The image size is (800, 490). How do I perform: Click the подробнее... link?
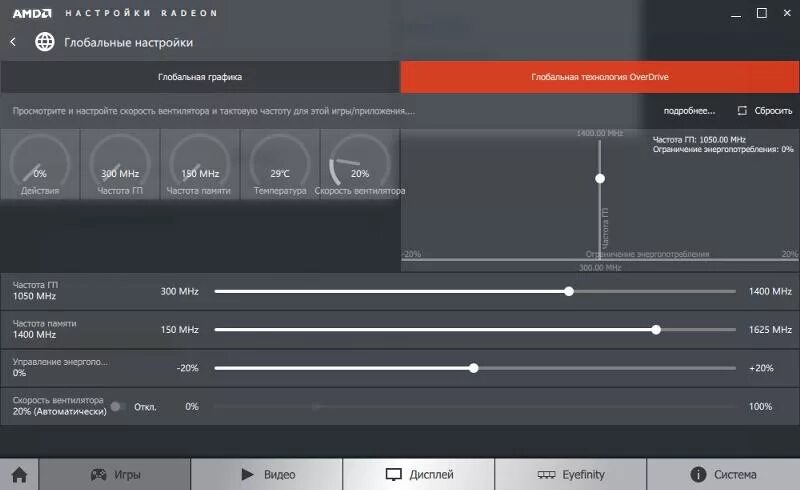689,111
